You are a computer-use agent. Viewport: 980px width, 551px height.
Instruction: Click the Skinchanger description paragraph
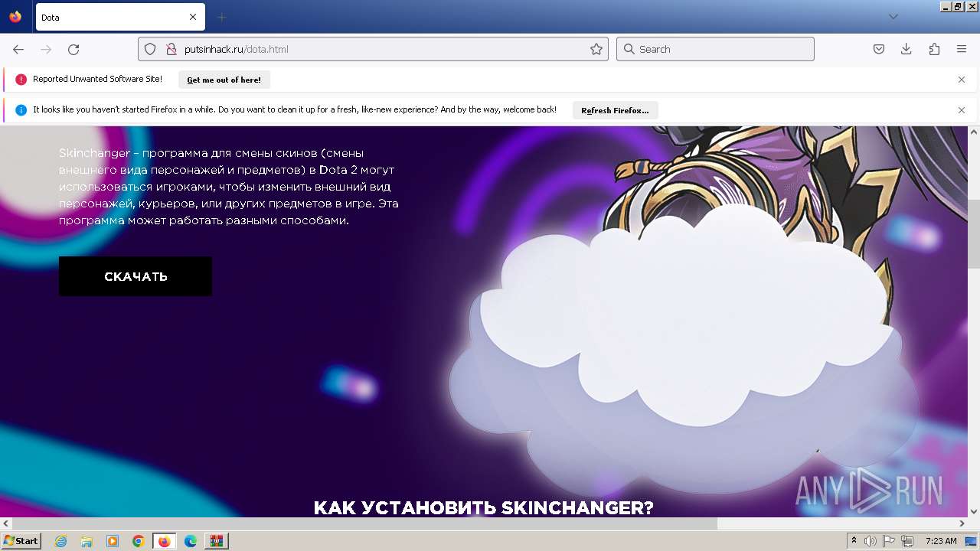click(228, 187)
